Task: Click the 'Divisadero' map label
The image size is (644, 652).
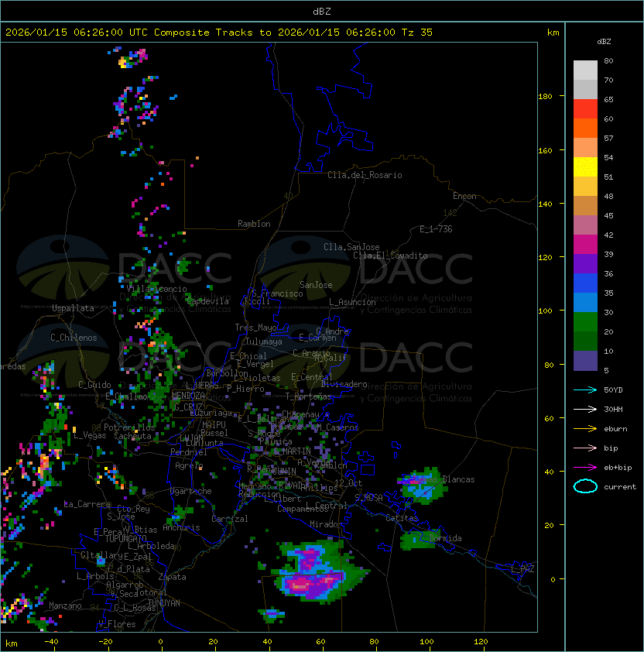Action: (x=344, y=384)
